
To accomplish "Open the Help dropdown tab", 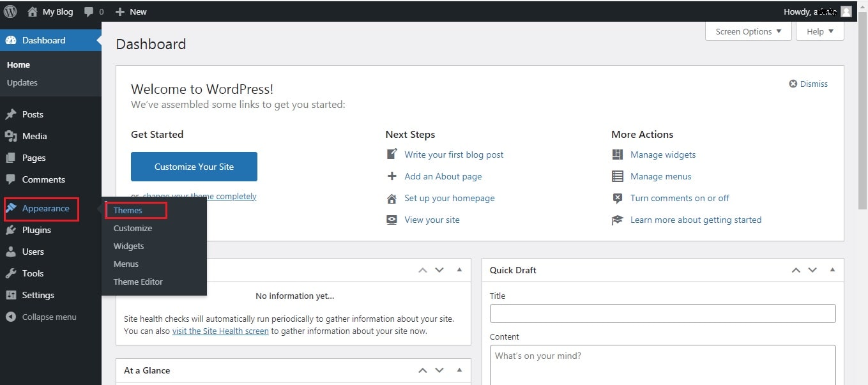I will coord(820,31).
